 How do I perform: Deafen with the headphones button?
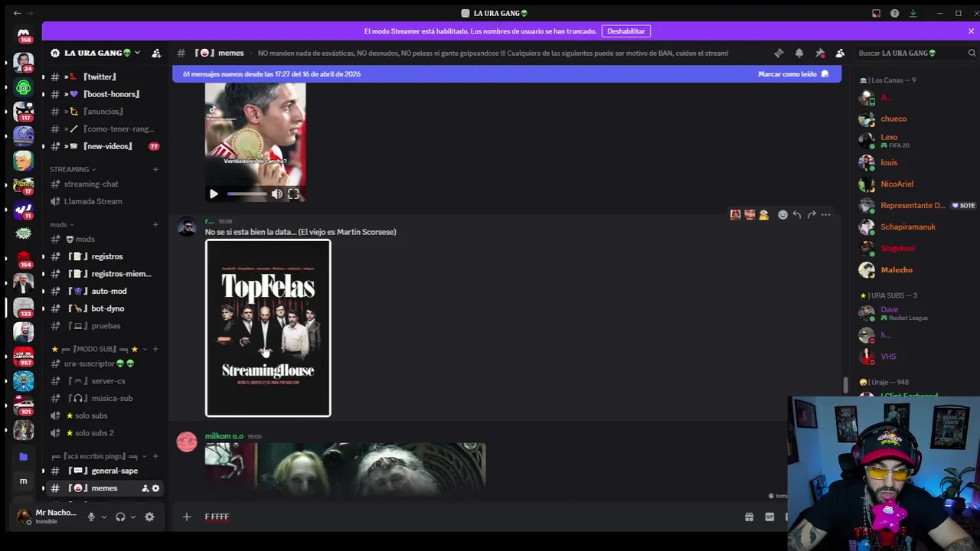[120, 517]
